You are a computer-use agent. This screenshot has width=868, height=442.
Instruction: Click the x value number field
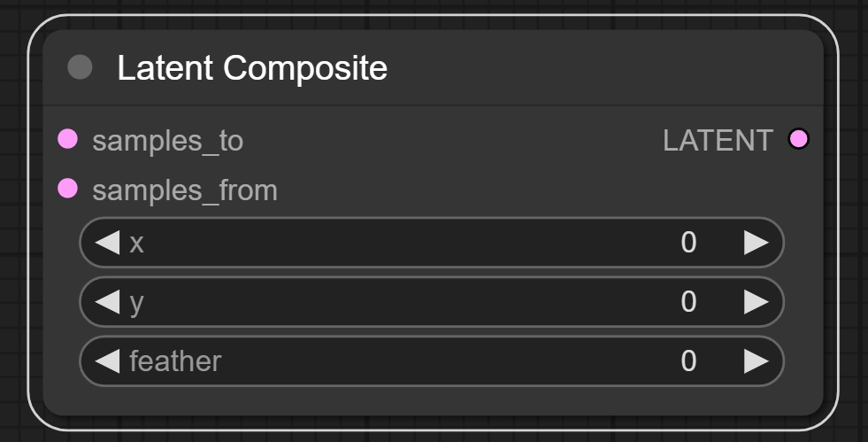point(688,243)
